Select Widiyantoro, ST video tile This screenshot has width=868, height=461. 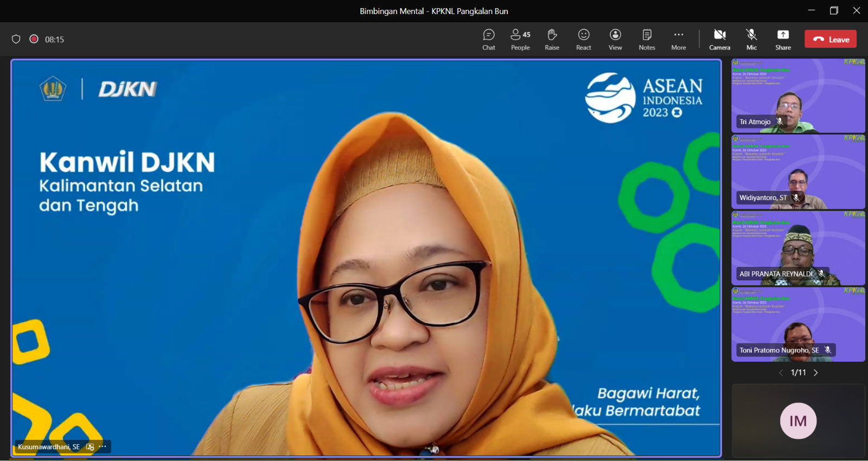[x=798, y=171]
